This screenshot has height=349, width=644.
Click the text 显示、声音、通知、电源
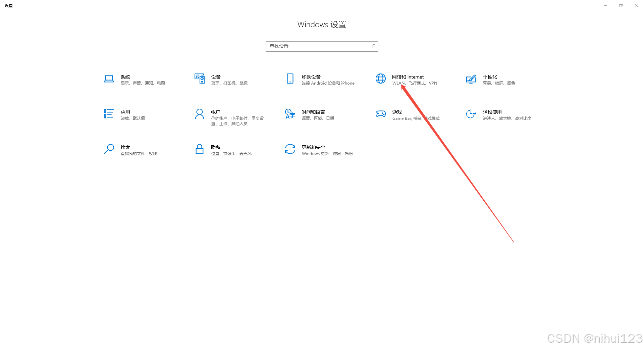[x=143, y=83]
